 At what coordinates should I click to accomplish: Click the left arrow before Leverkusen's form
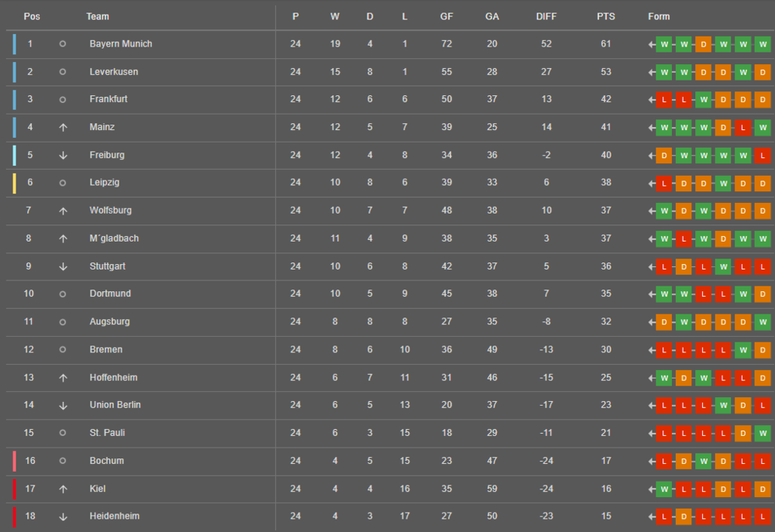652,73
